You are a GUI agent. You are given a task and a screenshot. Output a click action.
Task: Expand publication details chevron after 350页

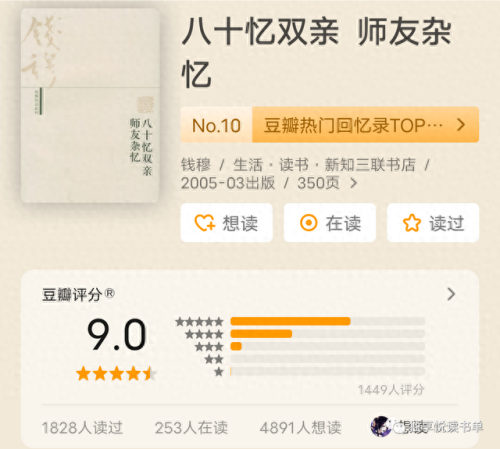pyautogui.click(x=354, y=183)
